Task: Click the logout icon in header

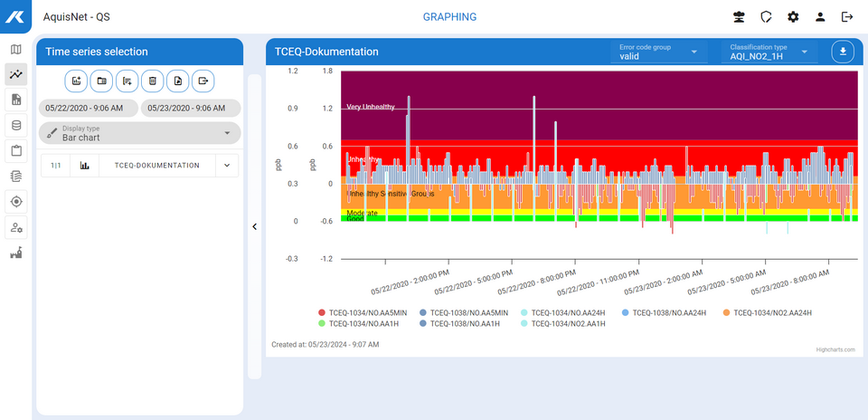Action: coord(847,16)
